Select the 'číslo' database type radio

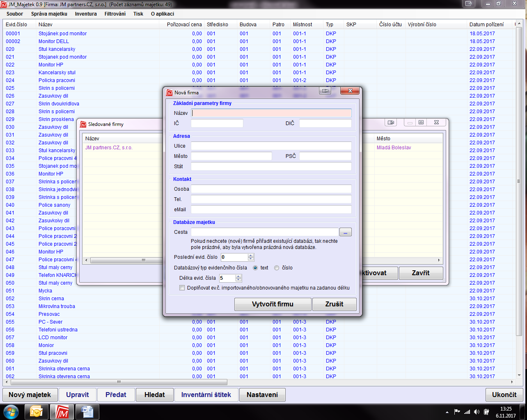point(277,268)
